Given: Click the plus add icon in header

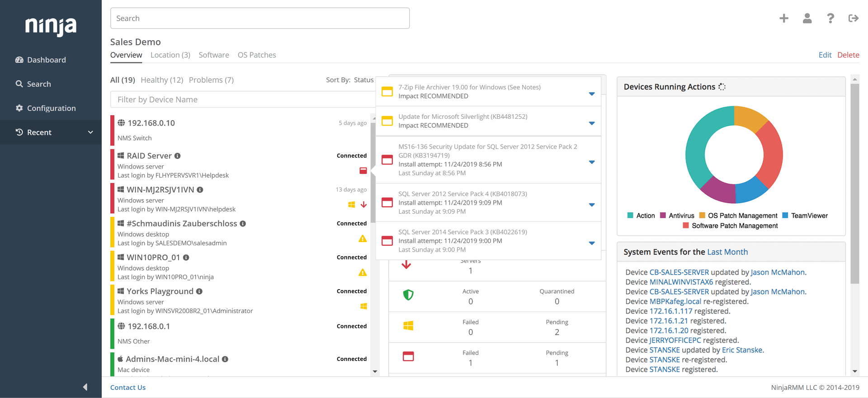Looking at the screenshot, I should click(784, 18).
